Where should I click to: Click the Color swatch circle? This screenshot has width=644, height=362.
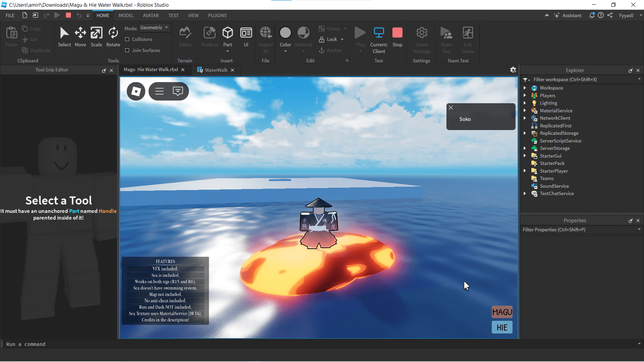pos(285,33)
